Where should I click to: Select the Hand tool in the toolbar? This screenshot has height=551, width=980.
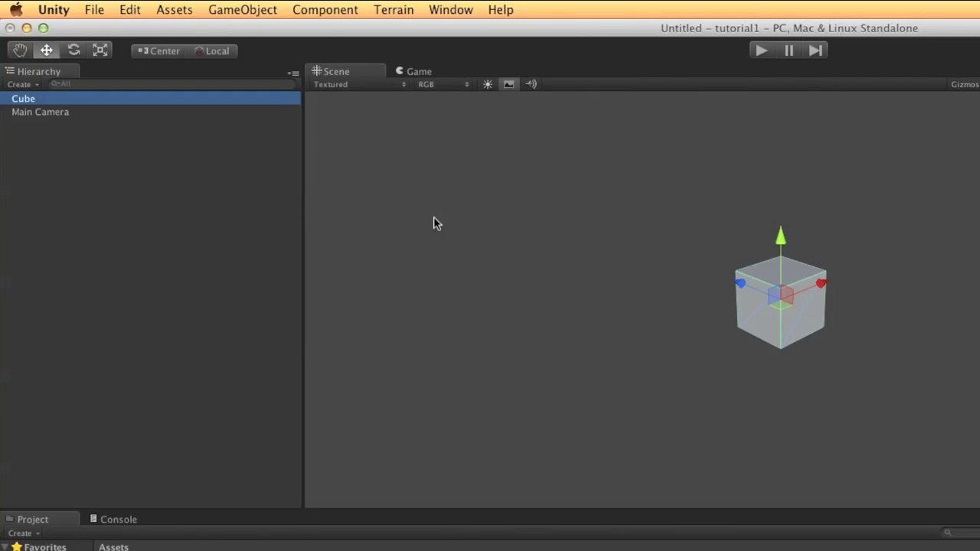click(x=20, y=51)
